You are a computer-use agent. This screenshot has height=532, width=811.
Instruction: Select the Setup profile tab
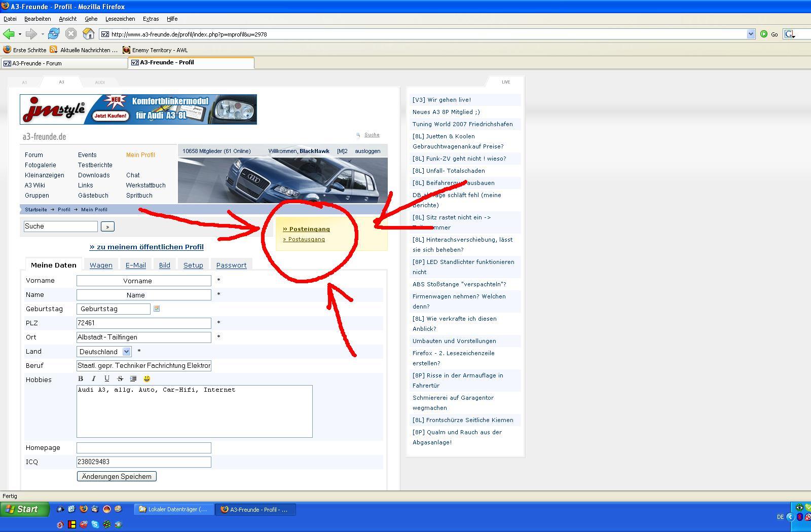coord(193,265)
